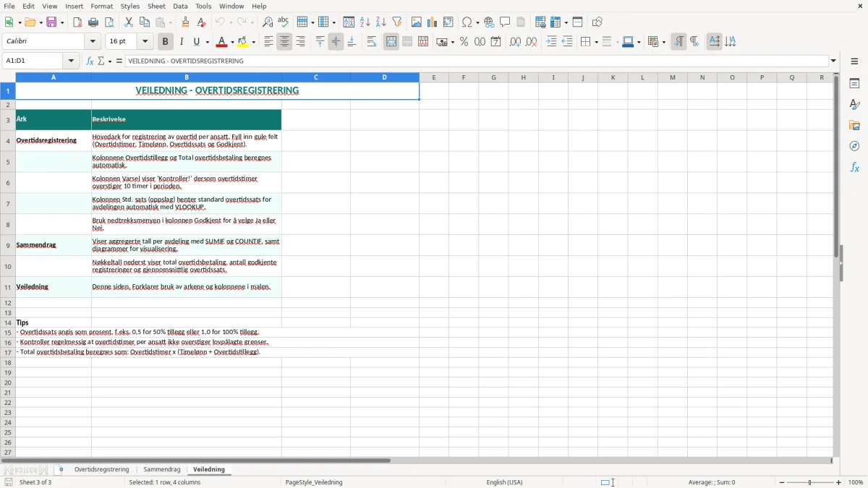Adjust the zoom slider in status bar
The height and width of the screenshot is (488, 868).
tap(809, 482)
